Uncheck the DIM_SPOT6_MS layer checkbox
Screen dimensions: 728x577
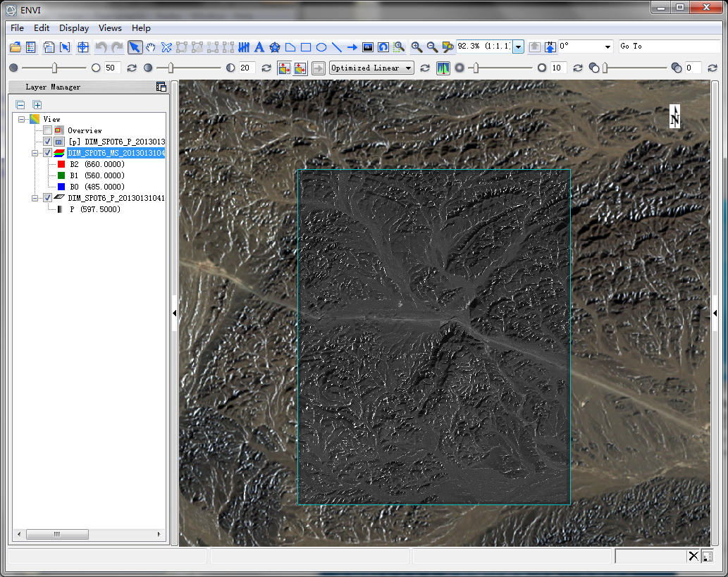[x=47, y=153]
